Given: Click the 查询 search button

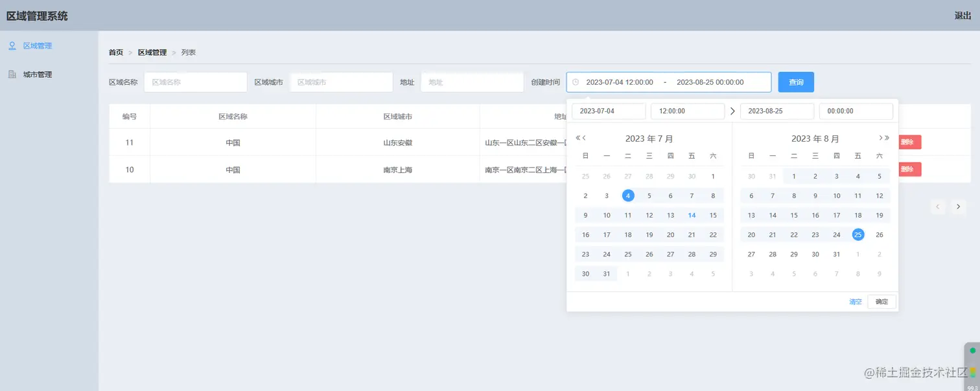Looking at the screenshot, I should point(796,82).
